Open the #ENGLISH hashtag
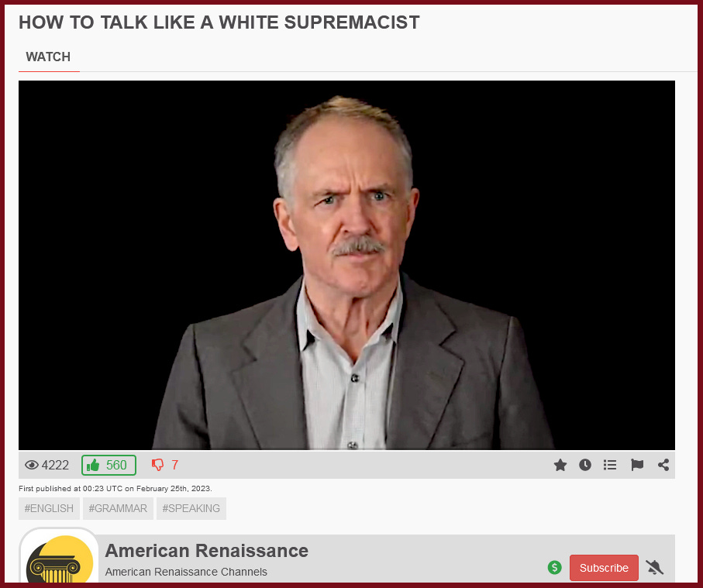 [x=49, y=508]
